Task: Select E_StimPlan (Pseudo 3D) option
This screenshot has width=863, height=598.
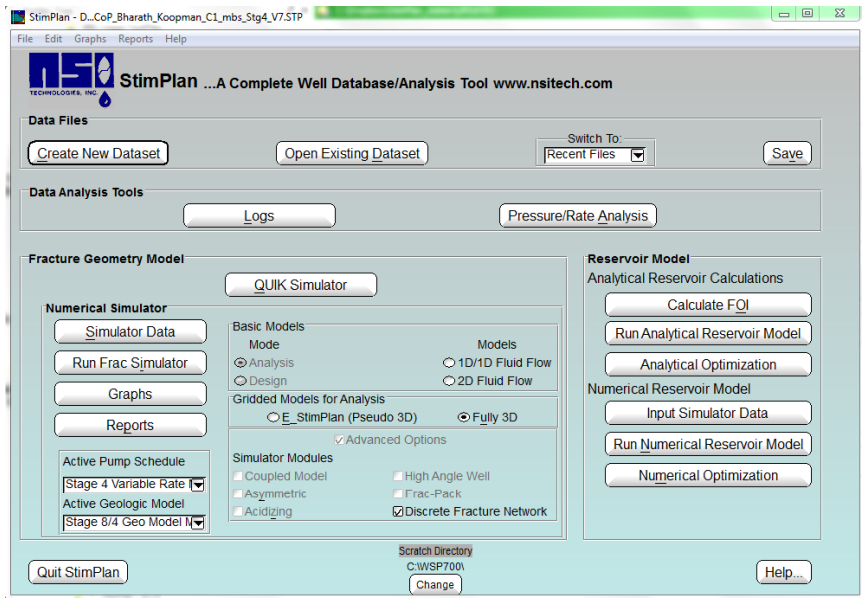Action: (273, 417)
